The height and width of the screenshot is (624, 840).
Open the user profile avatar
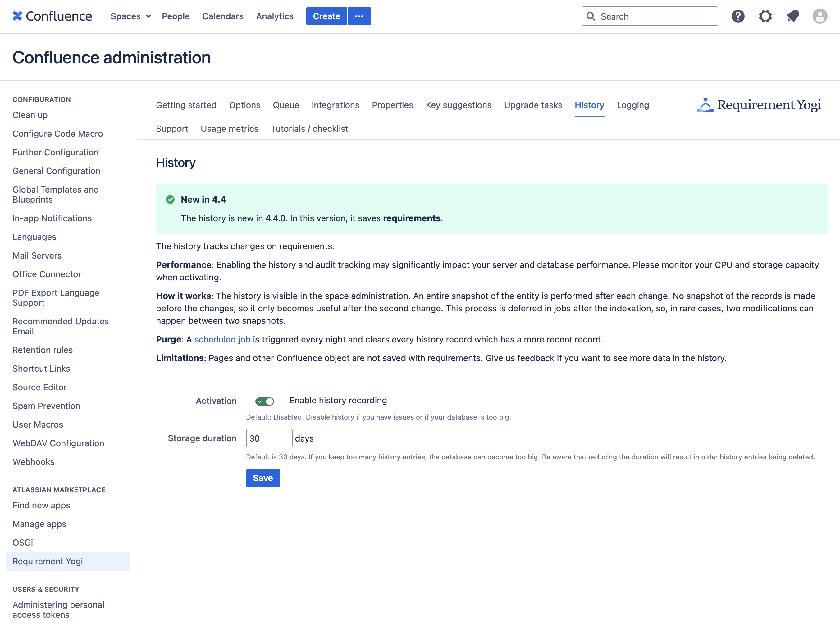tap(820, 16)
